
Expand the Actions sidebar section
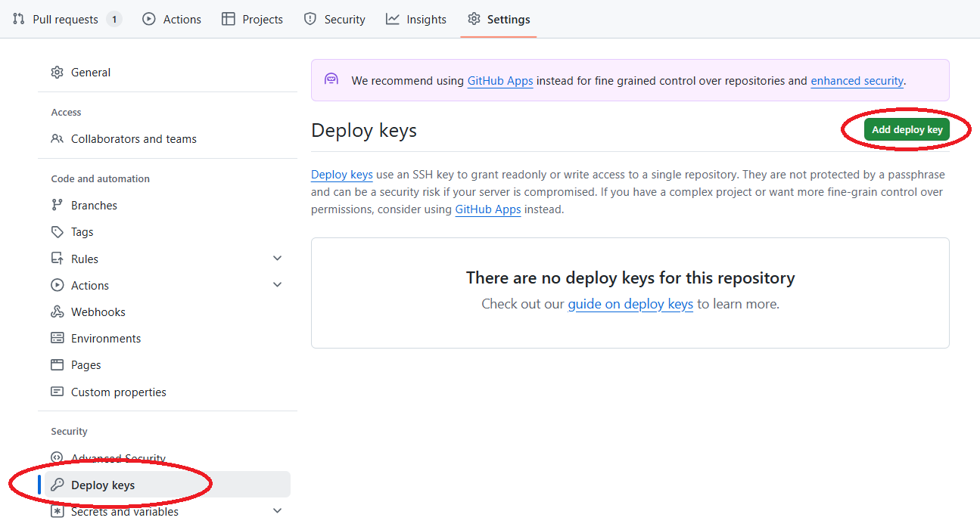277,284
